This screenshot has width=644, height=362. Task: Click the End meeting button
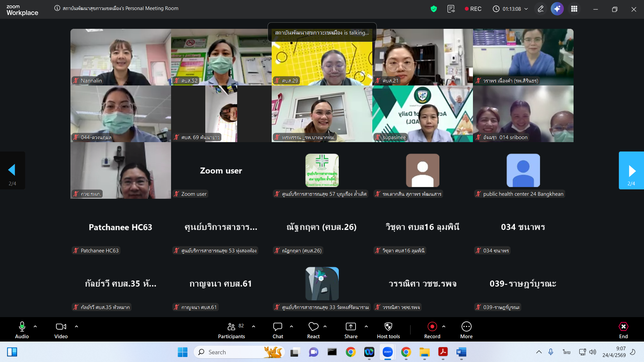[623, 327]
